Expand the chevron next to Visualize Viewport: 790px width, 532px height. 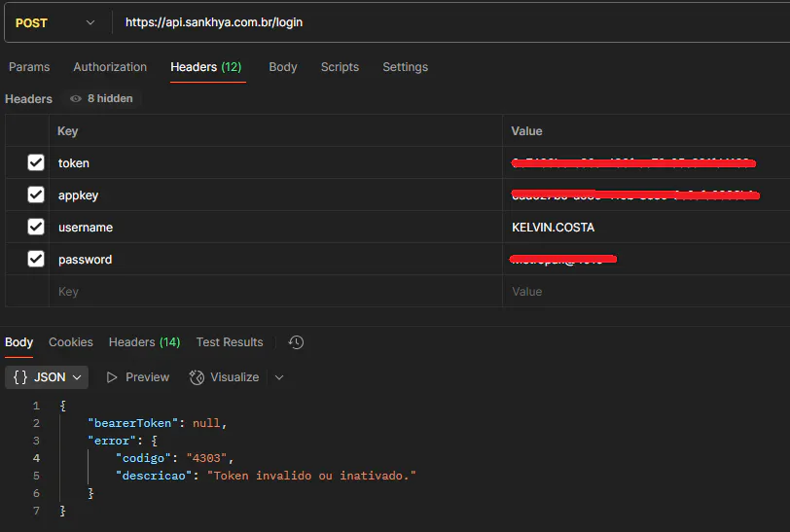click(x=279, y=377)
